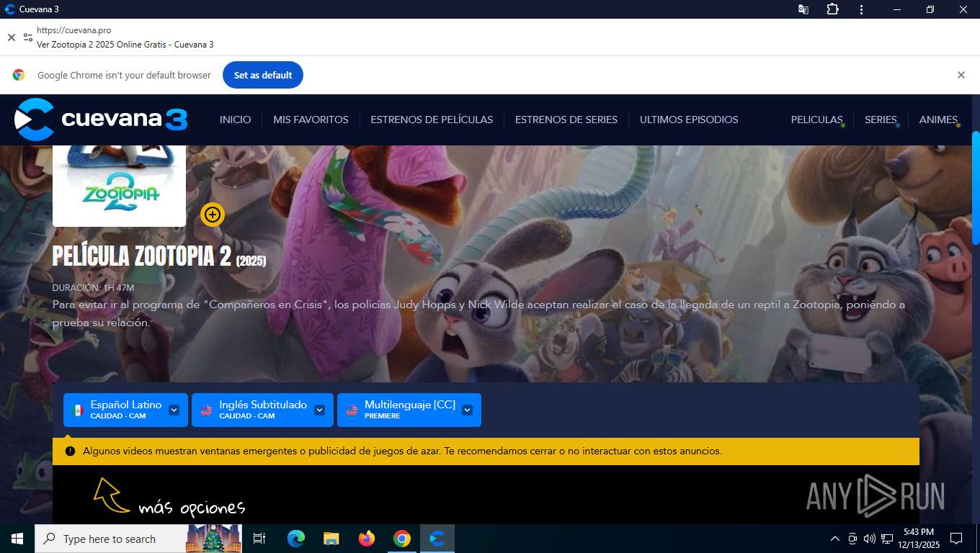This screenshot has height=553, width=980.
Task: Go to INICIO in the navigation
Action: point(236,120)
